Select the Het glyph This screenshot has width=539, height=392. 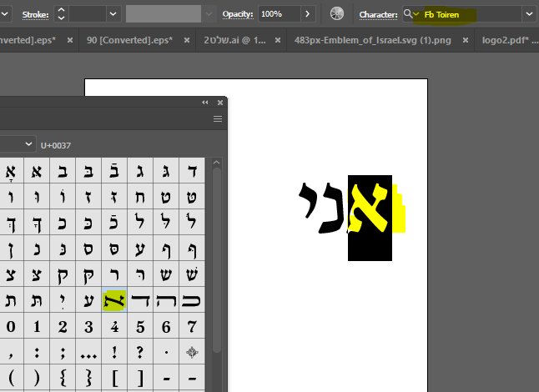coord(140,197)
